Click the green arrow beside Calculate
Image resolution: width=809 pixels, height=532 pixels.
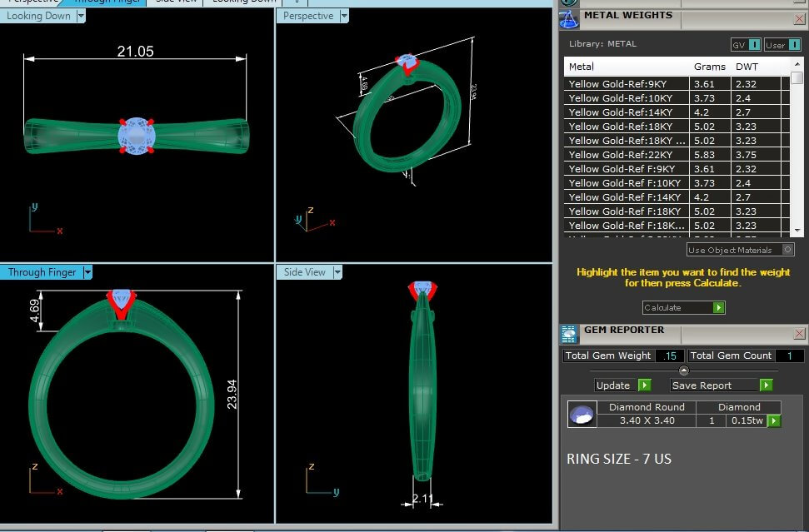coord(718,308)
